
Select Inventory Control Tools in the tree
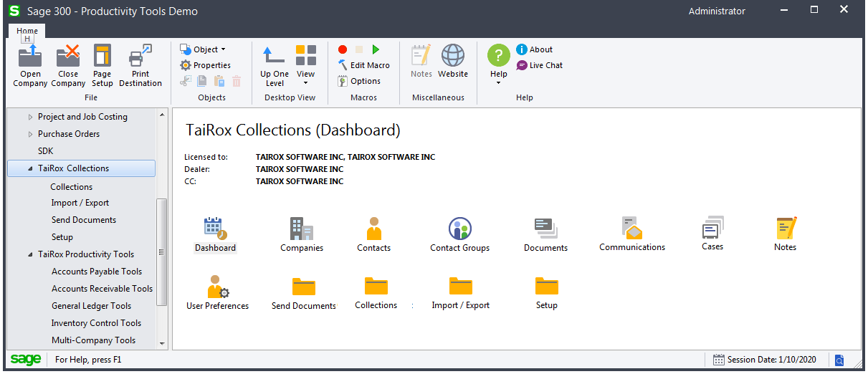click(96, 323)
